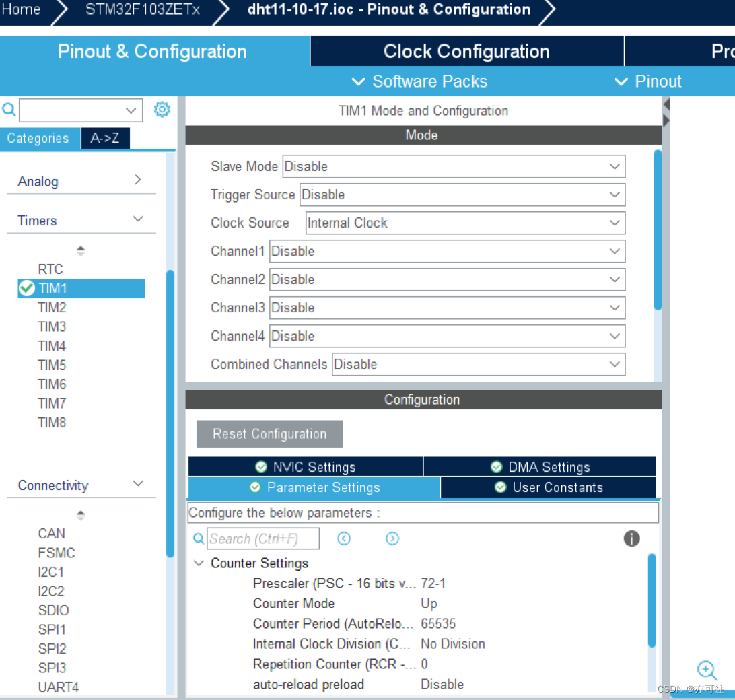735x700 pixels.
Task: Click the Reset Configuration button
Action: [269, 434]
